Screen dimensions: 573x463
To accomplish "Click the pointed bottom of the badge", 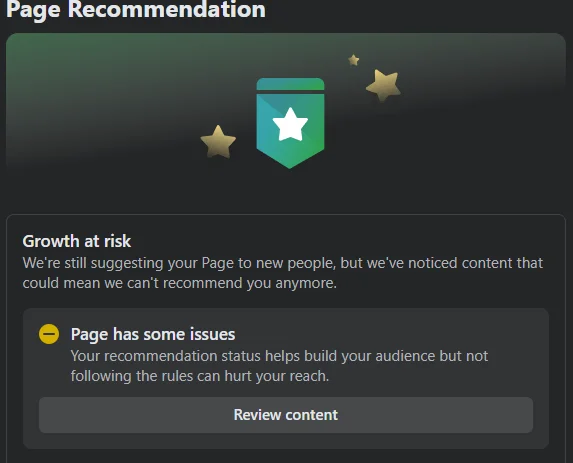I will point(290,161).
